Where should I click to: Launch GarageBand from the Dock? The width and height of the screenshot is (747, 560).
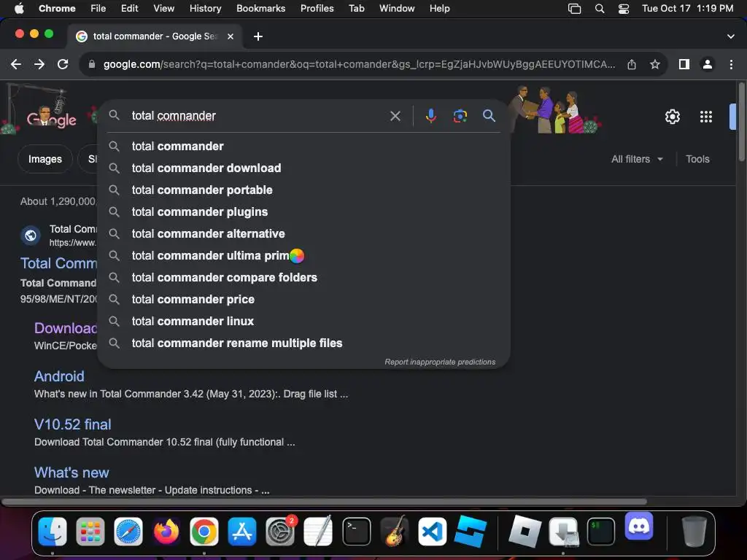point(395,532)
